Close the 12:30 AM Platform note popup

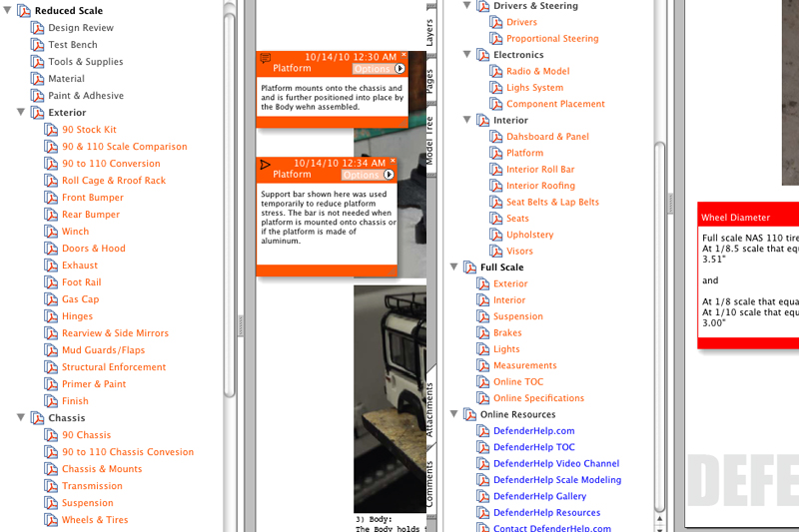coord(403,54)
